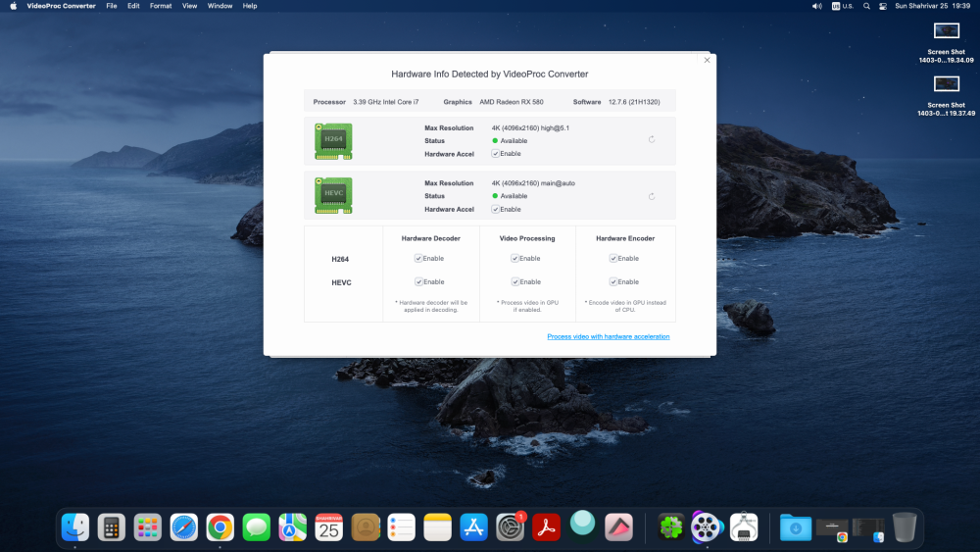Open the App Store dock icon
This screenshot has height=552, width=980.
coord(473,527)
